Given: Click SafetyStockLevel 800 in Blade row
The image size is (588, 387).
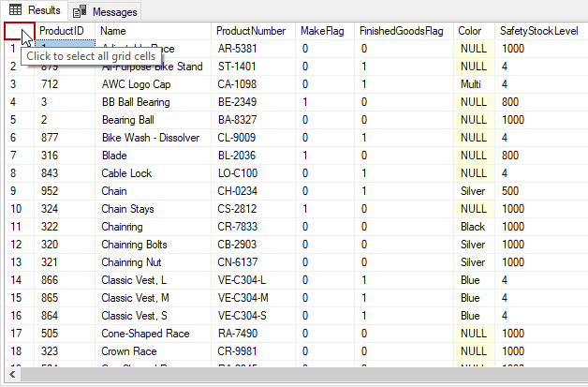Looking at the screenshot, I should click(x=542, y=156).
